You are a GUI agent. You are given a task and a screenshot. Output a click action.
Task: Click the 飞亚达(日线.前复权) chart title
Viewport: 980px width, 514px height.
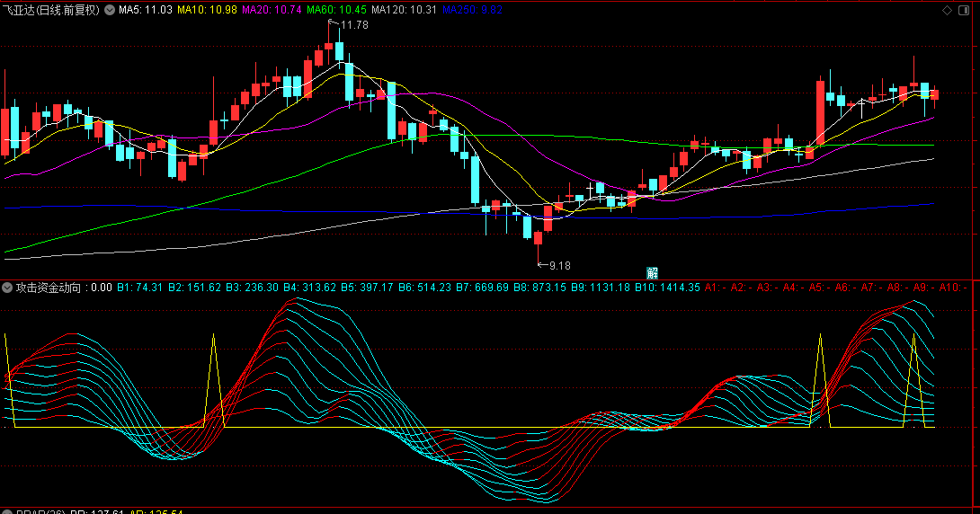click(x=50, y=10)
